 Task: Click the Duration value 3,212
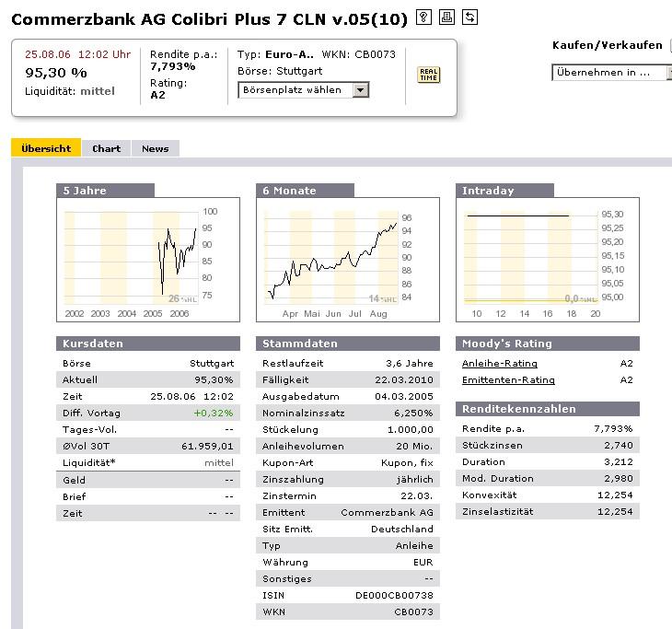tap(619, 461)
